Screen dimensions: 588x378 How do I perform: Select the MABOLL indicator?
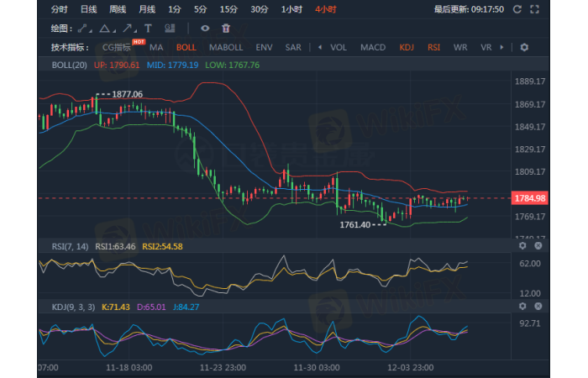coord(226,48)
